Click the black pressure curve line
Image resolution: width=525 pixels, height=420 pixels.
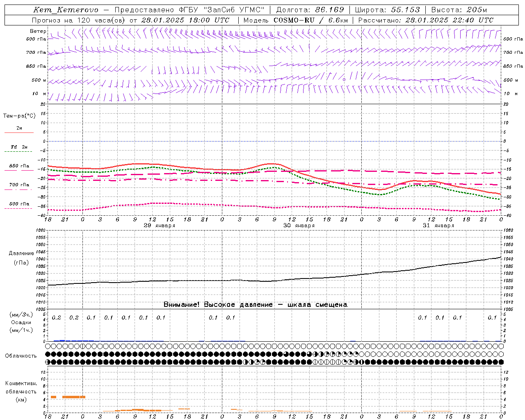coord(274,281)
